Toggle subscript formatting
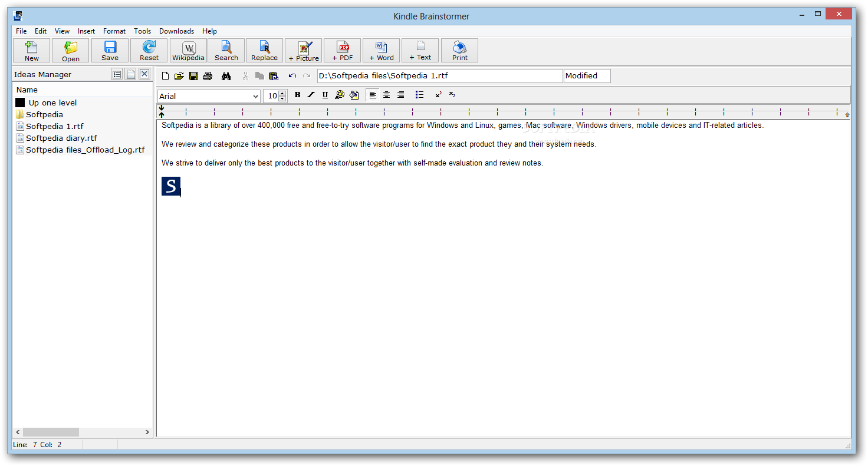 [452, 95]
